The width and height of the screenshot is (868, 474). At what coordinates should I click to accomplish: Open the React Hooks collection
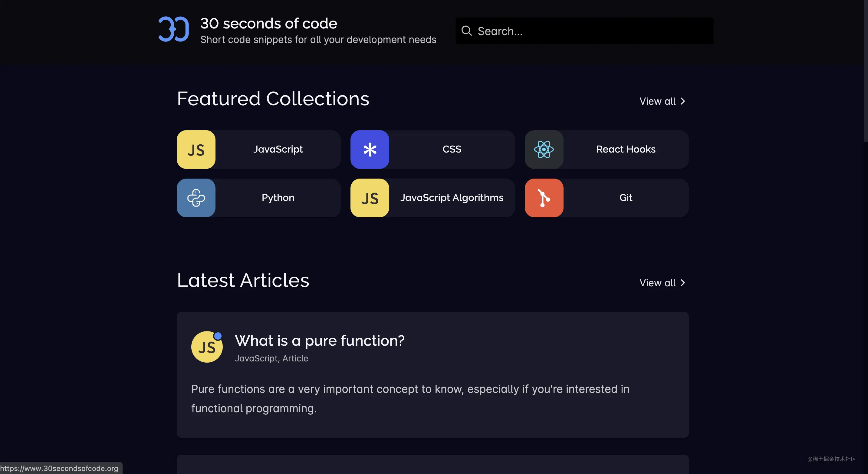[x=625, y=150]
